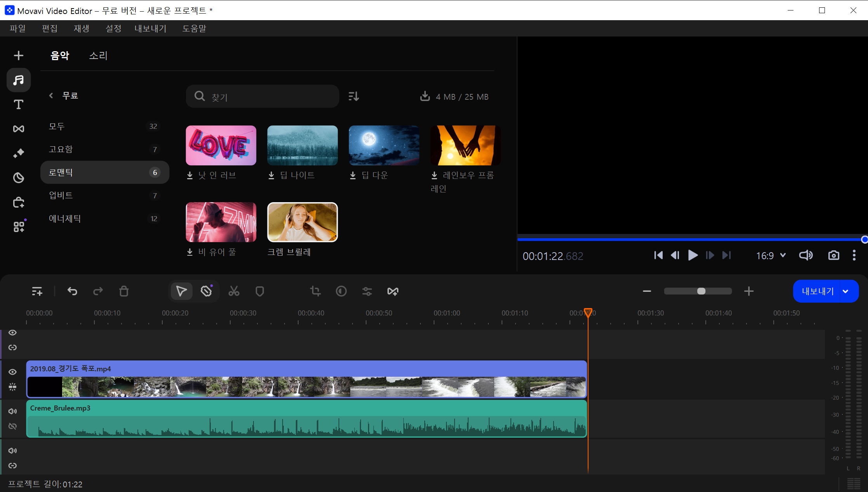This screenshot has width=868, height=492.
Task: Hide the 경기도 폭포.mp4 video track
Action: coord(12,372)
